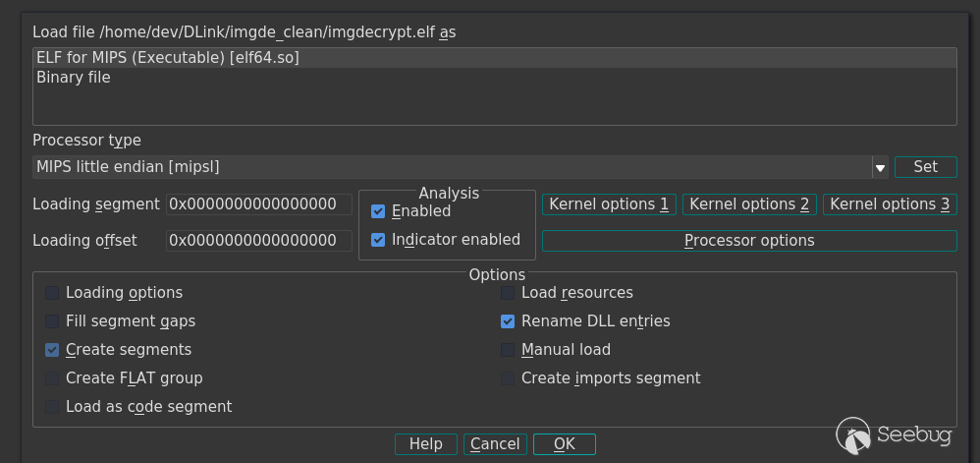The width and height of the screenshot is (980, 463).
Task: Click the MIPS little endian processor combo box
Action: coord(450,167)
